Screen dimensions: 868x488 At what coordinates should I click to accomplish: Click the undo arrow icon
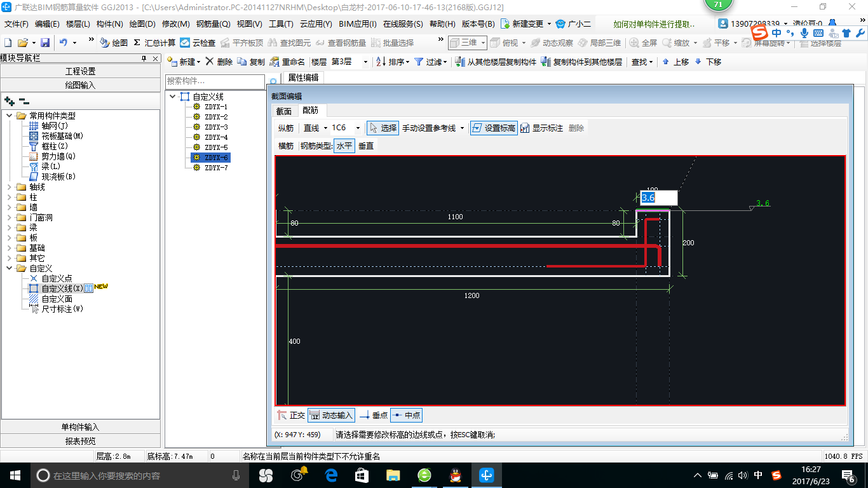pyautogui.click(x=64, y=43)
